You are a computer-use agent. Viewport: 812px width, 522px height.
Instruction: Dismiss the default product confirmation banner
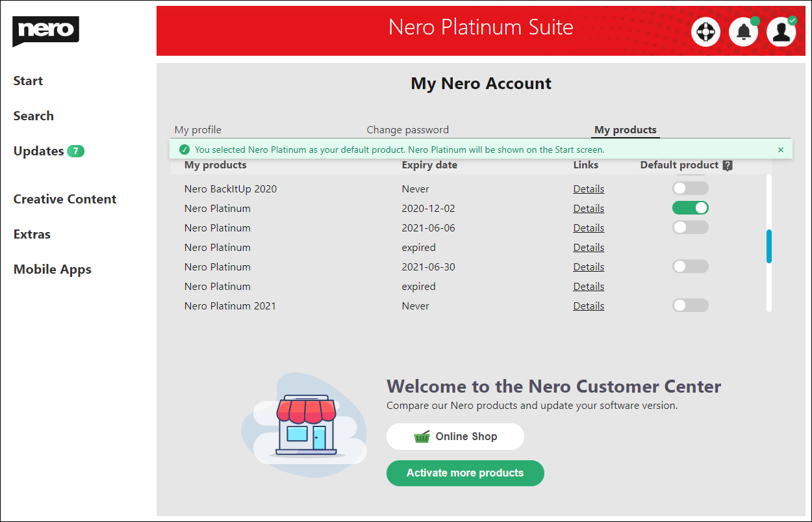pyautogui.click(x=781, y=149)
